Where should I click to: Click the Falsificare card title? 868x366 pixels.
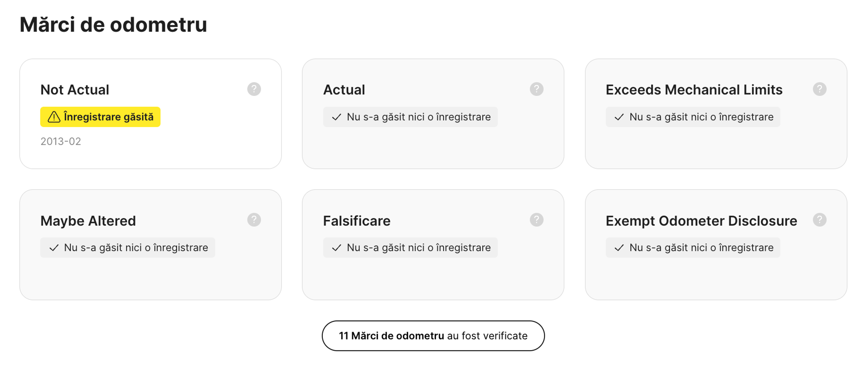[356, 221]
